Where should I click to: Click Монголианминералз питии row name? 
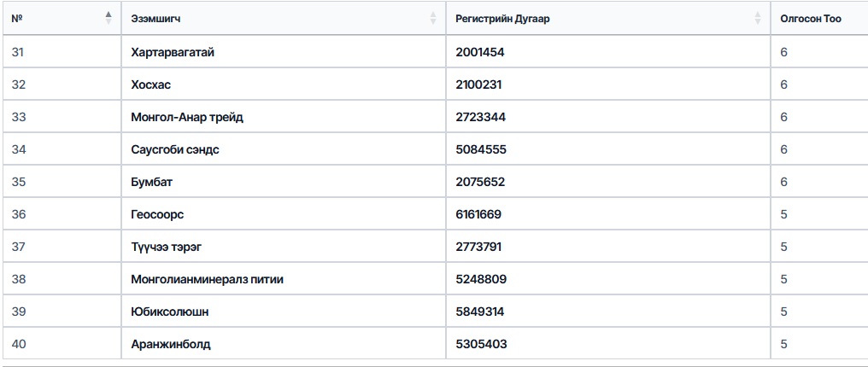[x=207, y=279]
